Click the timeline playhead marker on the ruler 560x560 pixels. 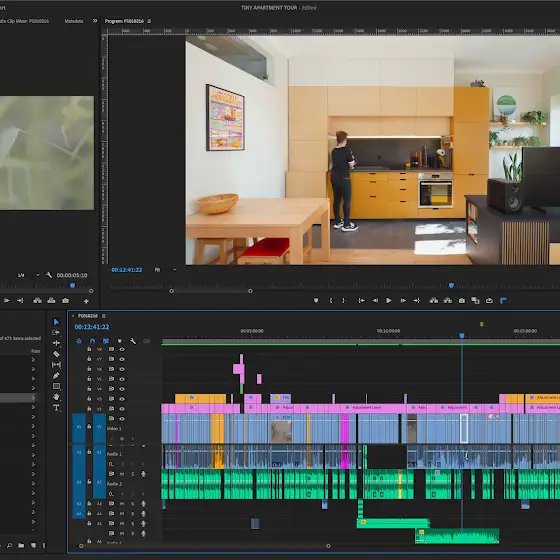(462, 336)
